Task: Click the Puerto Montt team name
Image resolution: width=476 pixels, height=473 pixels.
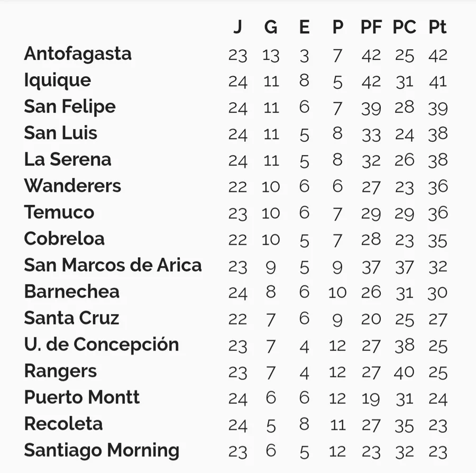Action: (82, 398)
